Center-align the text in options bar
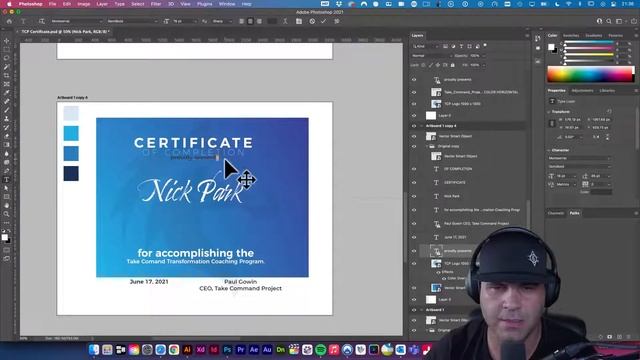This screenshot has width=640, height=360. click(250, 21)
